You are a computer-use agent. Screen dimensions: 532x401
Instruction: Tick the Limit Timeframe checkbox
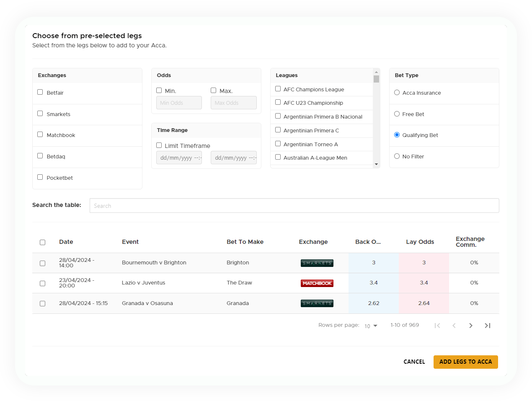pos(159,145)
